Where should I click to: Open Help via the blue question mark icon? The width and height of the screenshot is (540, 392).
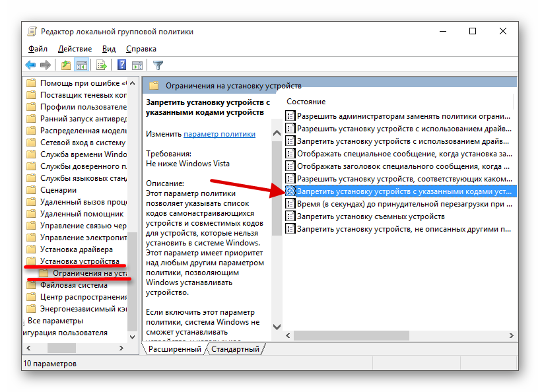click(122, 65)
